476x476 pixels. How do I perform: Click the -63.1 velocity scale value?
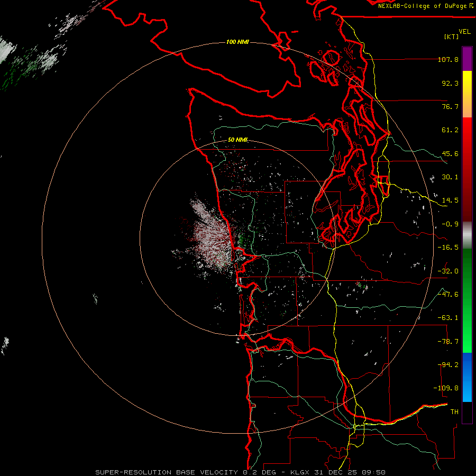(x=448, y=318)
